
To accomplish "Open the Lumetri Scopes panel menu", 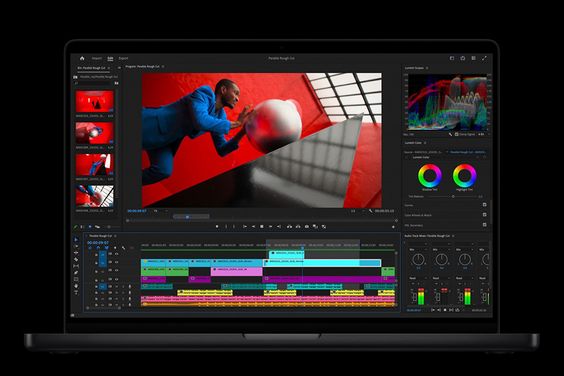I will (427, 68).
